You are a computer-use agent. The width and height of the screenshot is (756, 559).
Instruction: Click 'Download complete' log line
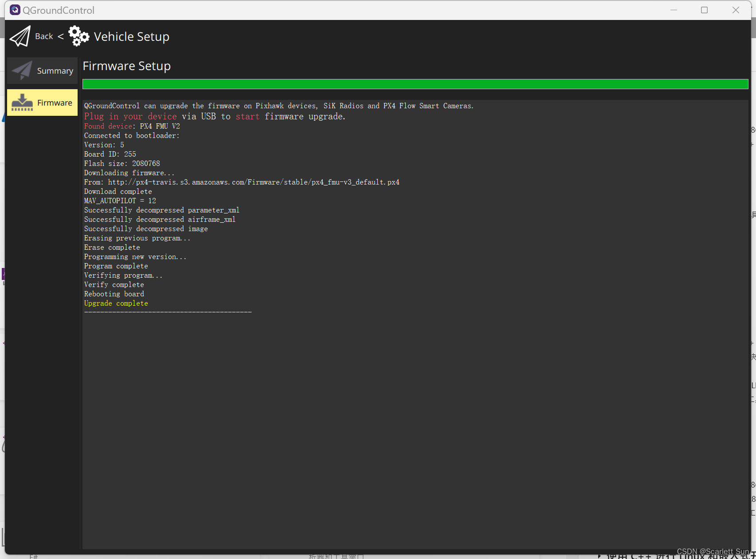pyautogui.click(x=118, y=192)
